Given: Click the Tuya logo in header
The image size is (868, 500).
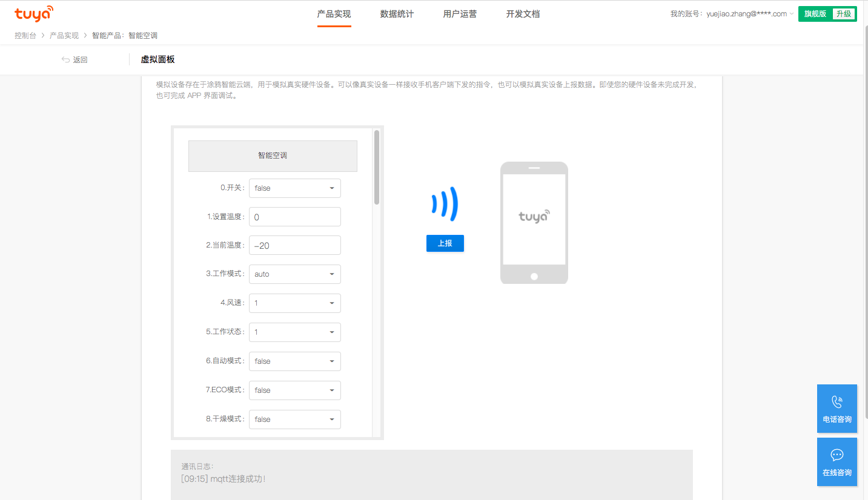Looking at the screenshot, I should coord(34,14).
